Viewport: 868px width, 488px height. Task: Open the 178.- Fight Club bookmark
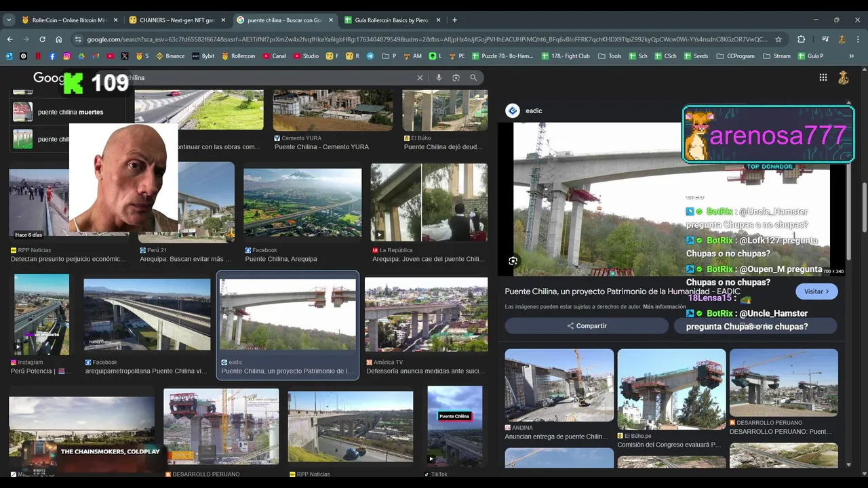coord(566,56)
